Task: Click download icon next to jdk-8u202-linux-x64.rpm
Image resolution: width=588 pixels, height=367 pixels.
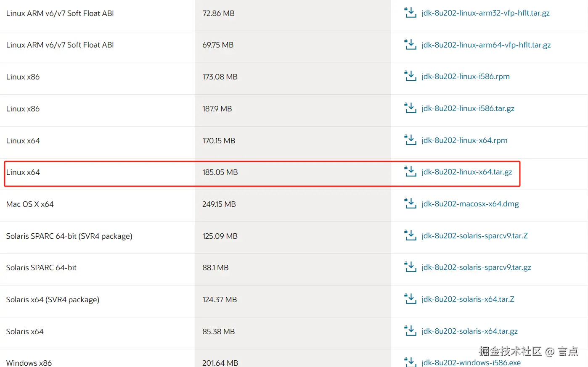Action: coord(410,140)
